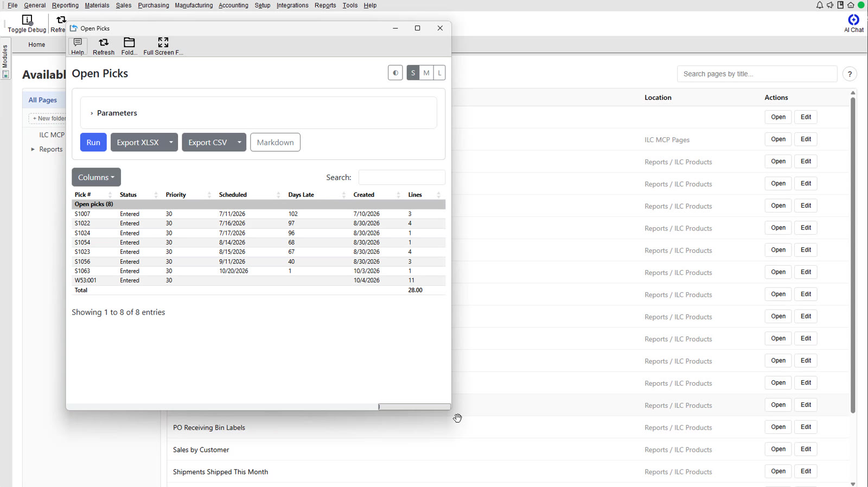Click pick number S1007 cell

tap(82, 214)
